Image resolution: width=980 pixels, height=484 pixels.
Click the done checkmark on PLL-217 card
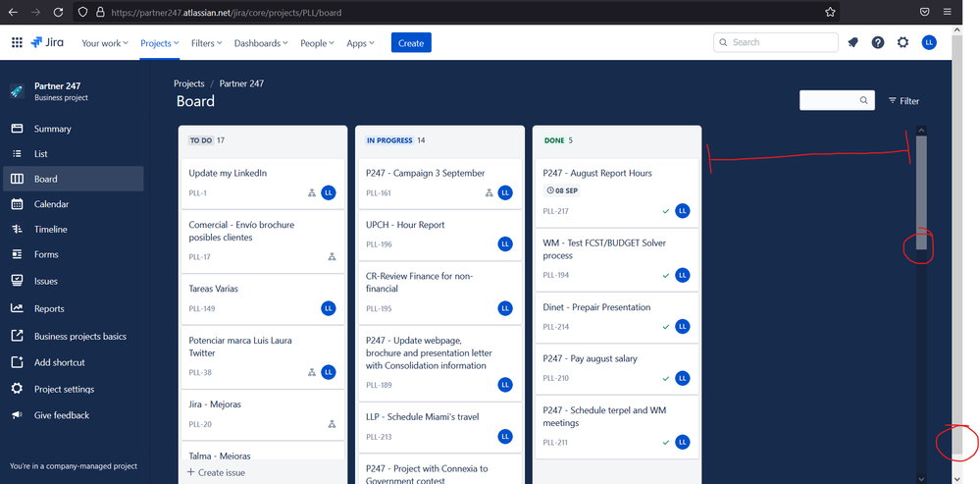pyautogui.click(x=666, y=211)
